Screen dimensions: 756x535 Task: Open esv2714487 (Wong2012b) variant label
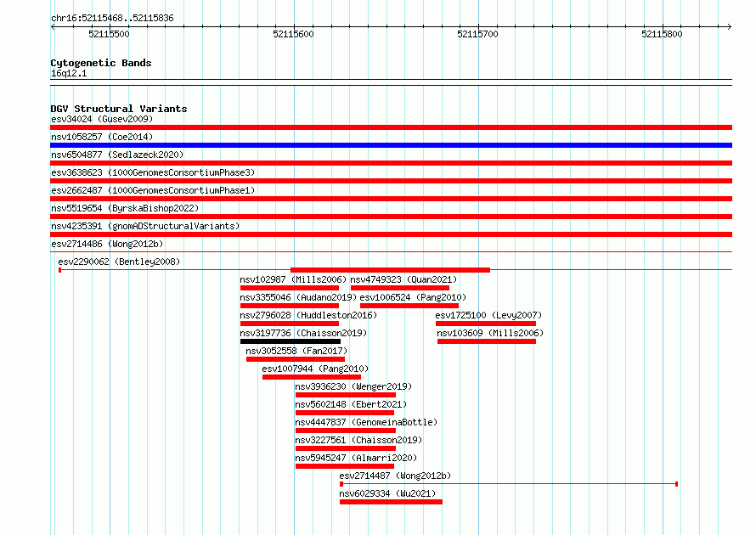[395, 476]
